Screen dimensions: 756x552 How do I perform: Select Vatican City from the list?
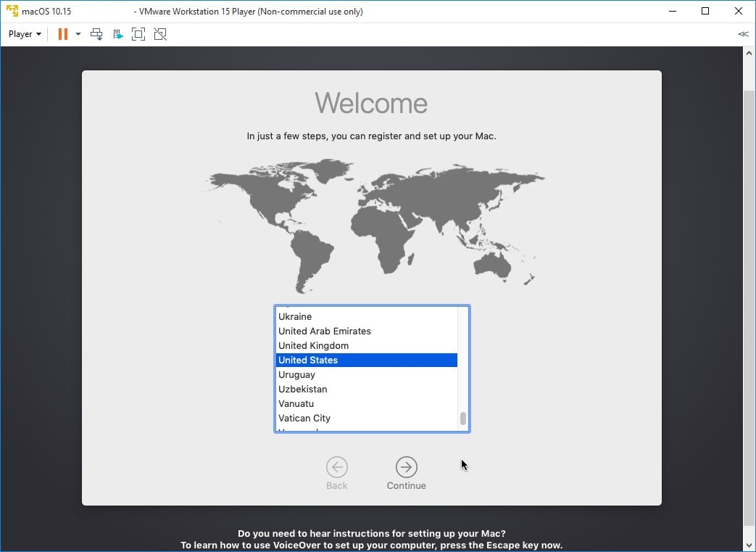304,419
